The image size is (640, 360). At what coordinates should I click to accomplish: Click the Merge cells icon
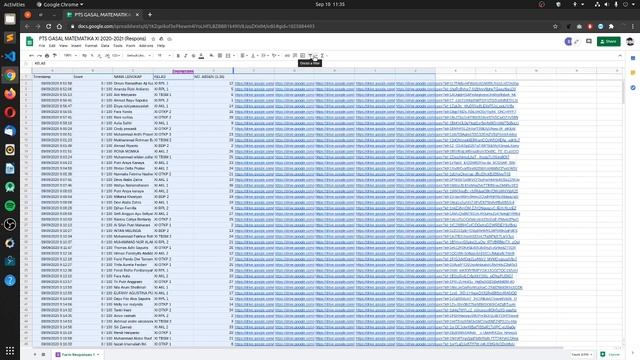pos(229,56)
